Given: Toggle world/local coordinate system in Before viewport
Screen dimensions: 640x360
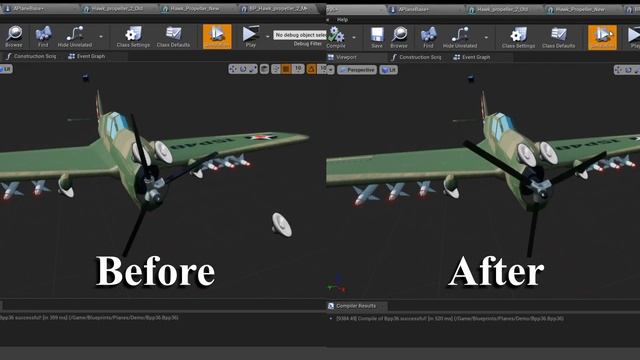Looking at the screenshot, I should (264, 69).
